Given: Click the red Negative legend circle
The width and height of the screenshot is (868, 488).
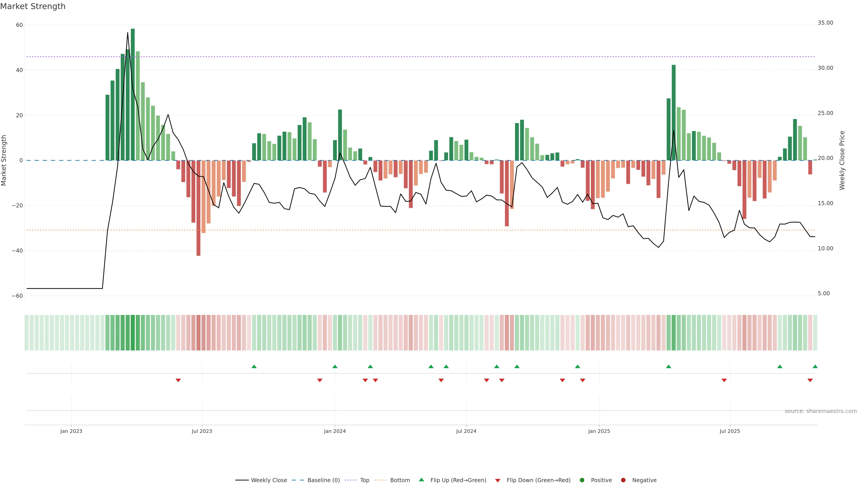Looking at the screenshot, I should pyautogui.click(x=623, y=480).
